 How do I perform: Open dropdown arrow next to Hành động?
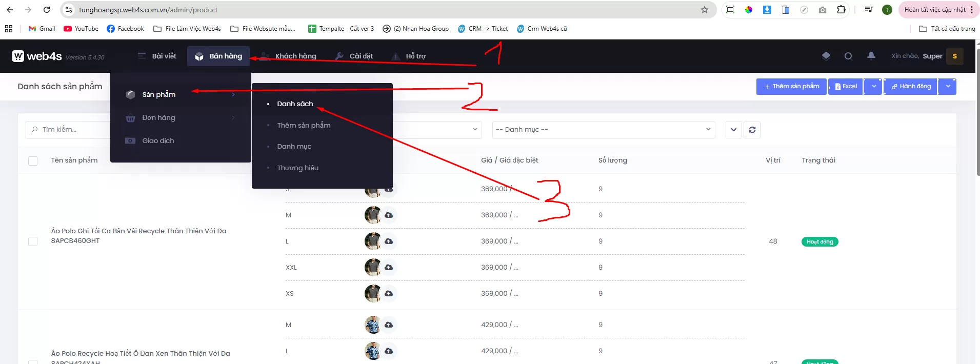[x=948, y=87]
